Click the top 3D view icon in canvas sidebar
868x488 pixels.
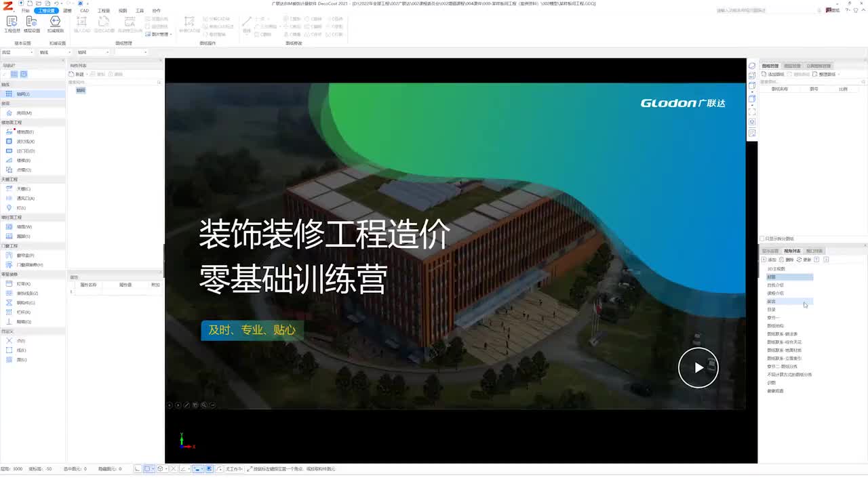753,66
